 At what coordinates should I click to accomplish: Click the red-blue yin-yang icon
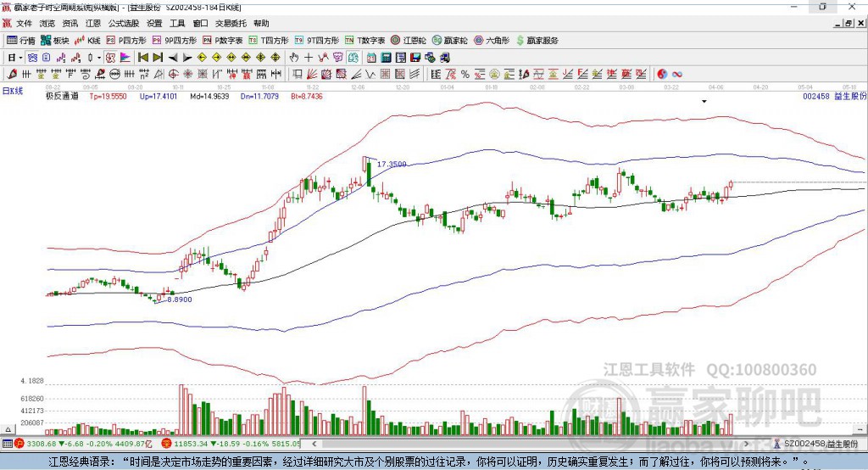[x=662, y=75]
